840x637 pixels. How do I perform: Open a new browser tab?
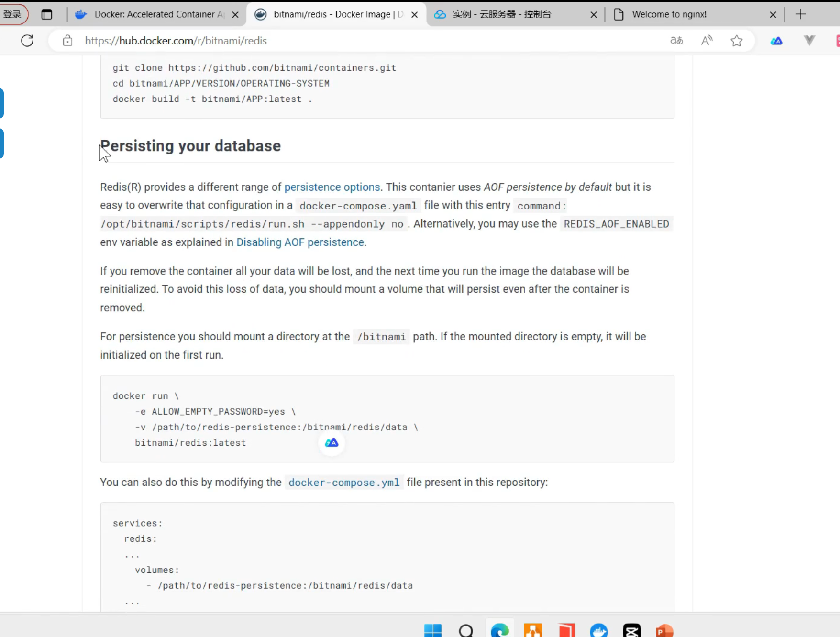click(x=801, y=14)
